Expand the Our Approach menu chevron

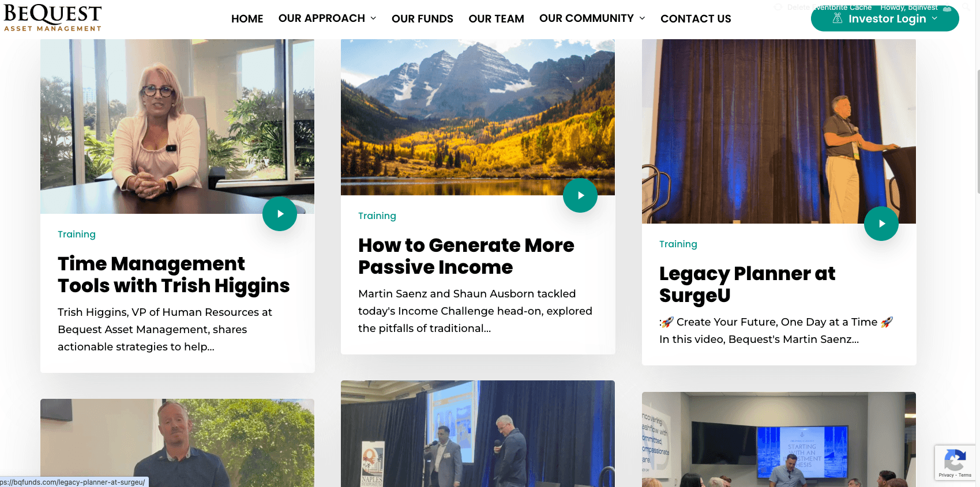(373, 18)
